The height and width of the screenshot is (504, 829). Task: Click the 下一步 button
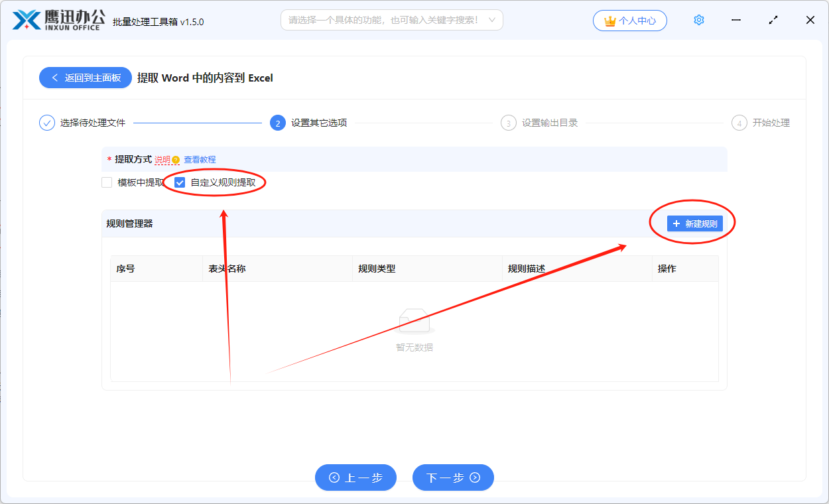tap(453, 477)
